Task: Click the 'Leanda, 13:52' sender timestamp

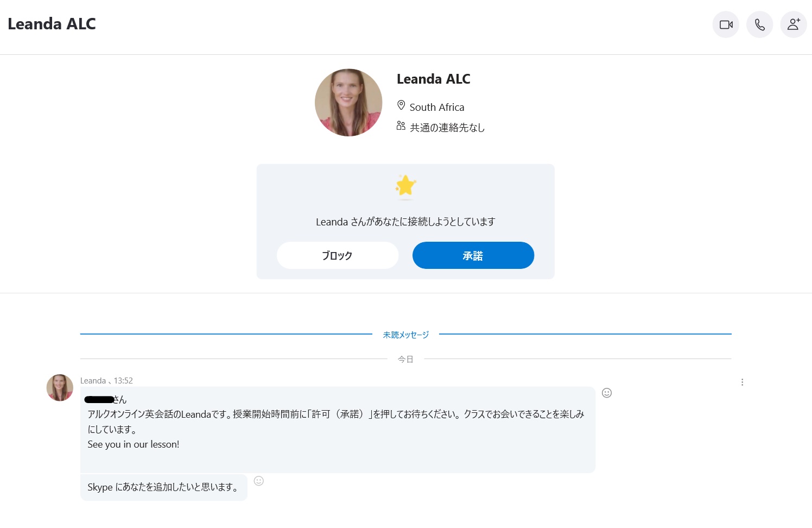Action: (106, 381)
